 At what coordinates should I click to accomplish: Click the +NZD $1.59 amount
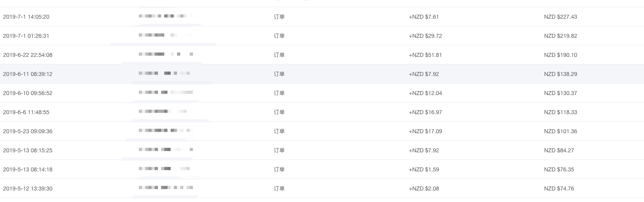[424, 169]
